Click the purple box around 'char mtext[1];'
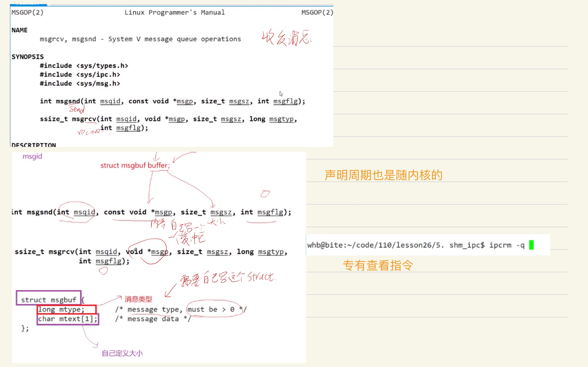Viewport: 588px width, 367px height. (68, 319)
